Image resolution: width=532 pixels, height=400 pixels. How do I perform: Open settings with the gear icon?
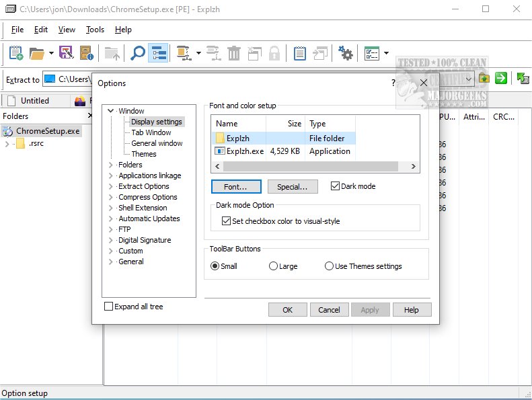click(346, 53)
